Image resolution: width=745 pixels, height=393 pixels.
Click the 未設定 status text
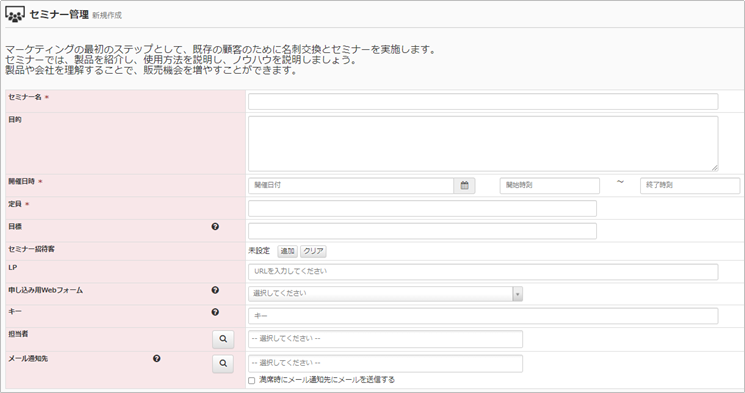259,251
